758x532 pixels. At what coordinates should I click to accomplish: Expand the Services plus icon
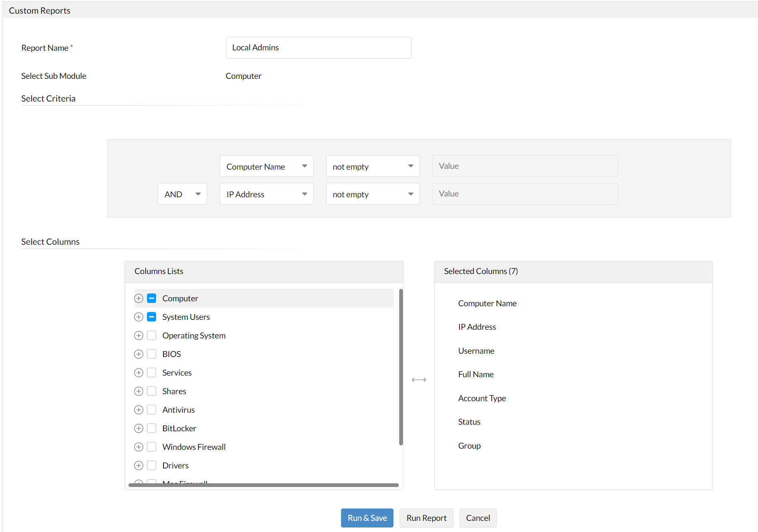(139, 373)
